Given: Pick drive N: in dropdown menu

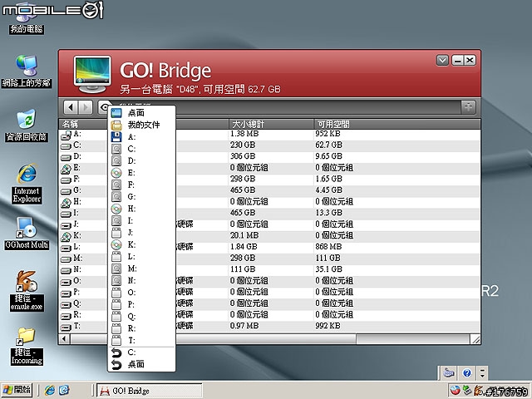Looking at the screenshot, I should (141, 280).
